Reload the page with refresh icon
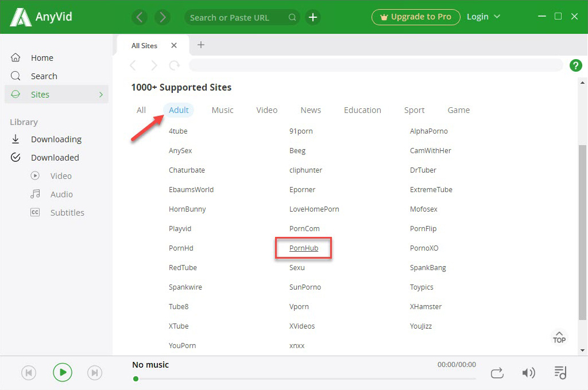Image resolution: width=588 pixels, height=390 pixels. pyautogui.click(x=175, y=65)
